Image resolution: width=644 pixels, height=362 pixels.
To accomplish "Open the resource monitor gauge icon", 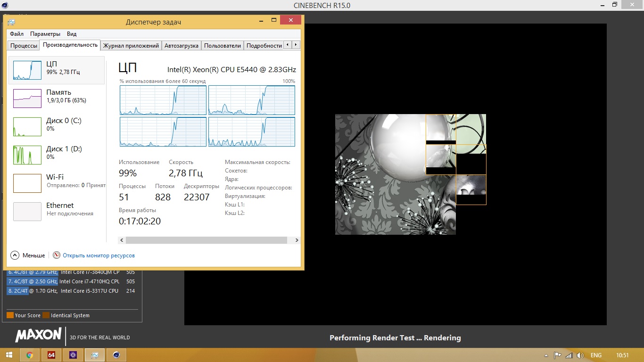I will click(x=57, y=255).
